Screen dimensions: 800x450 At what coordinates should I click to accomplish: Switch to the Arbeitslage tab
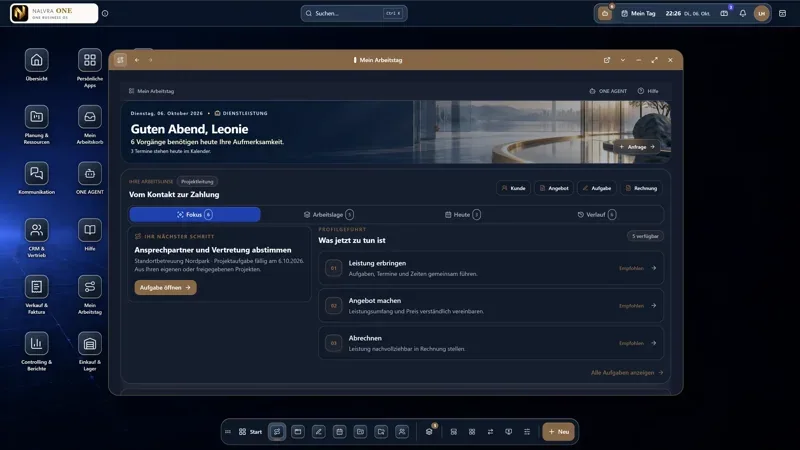point(329,215)
